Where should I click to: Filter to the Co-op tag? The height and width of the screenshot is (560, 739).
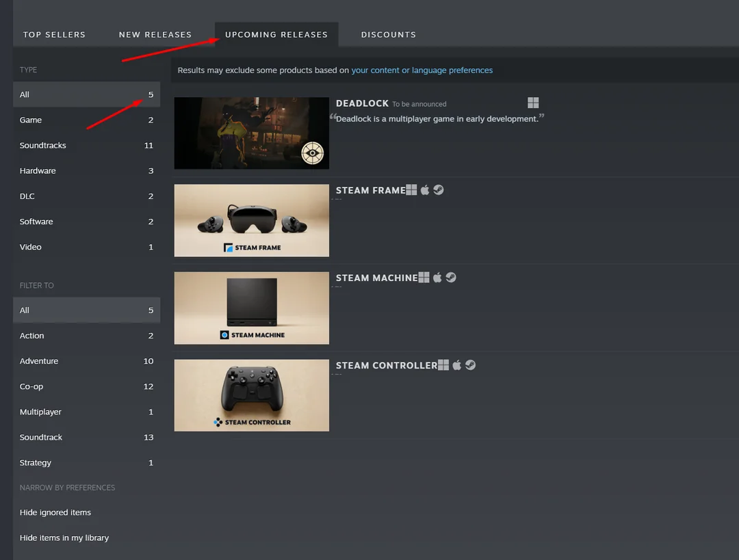click(x=87, y=386)
